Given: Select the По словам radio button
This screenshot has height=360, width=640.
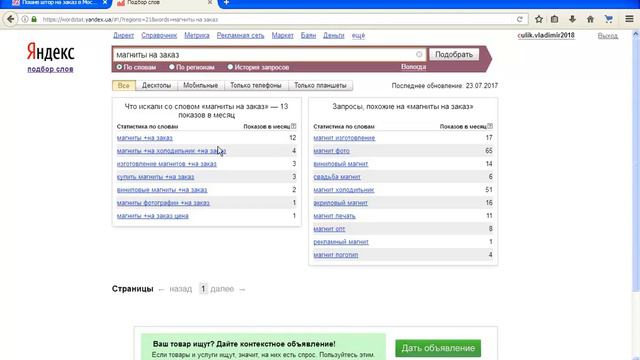Looking at the screenshot, I should [x=119, y=67].
